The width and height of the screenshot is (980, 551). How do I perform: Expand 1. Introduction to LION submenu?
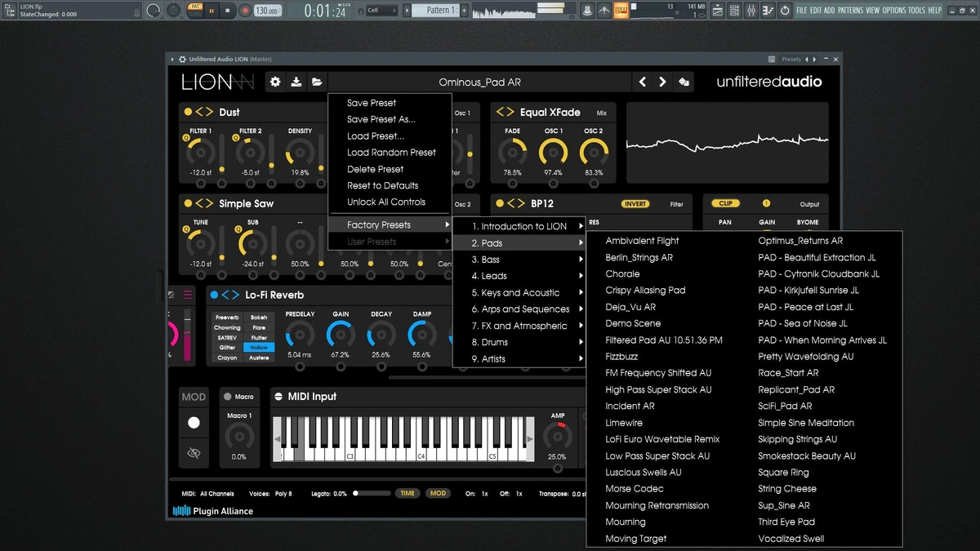pyautogui.click(x=519, y=226)
